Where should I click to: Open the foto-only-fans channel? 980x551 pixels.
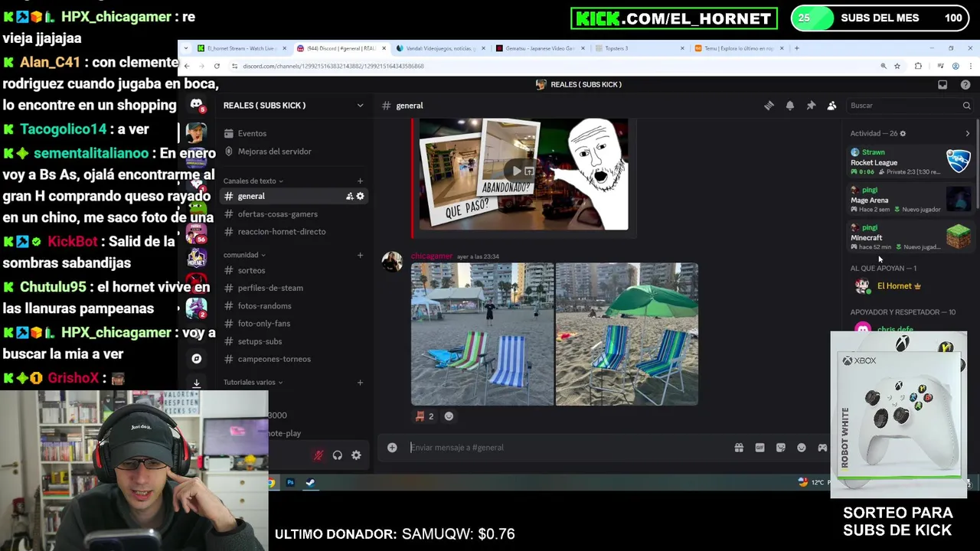(x=293, y=324)
